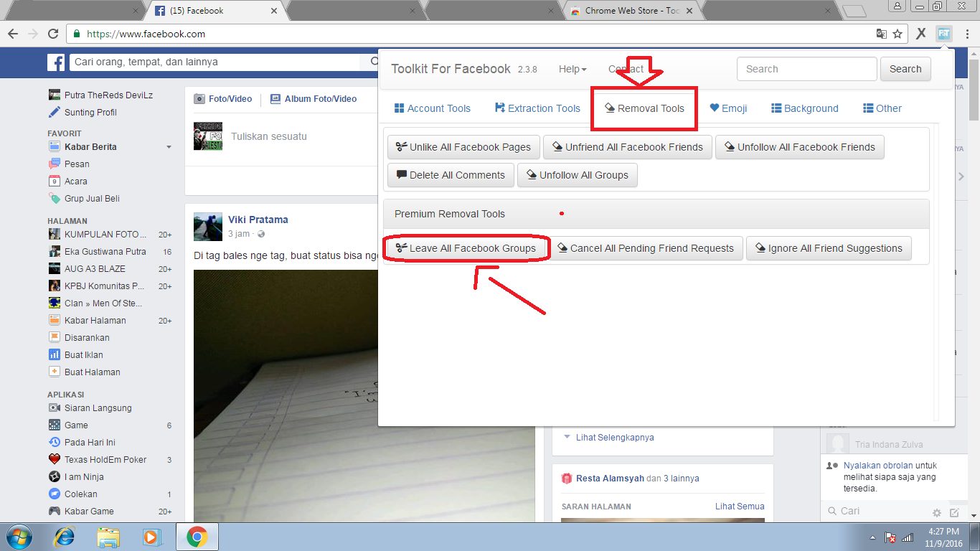Image resolution: width=980 pixels, height=551 pixels.
Task: Click the Tuliskan sesuatu status box
Action: pos(269,136)
